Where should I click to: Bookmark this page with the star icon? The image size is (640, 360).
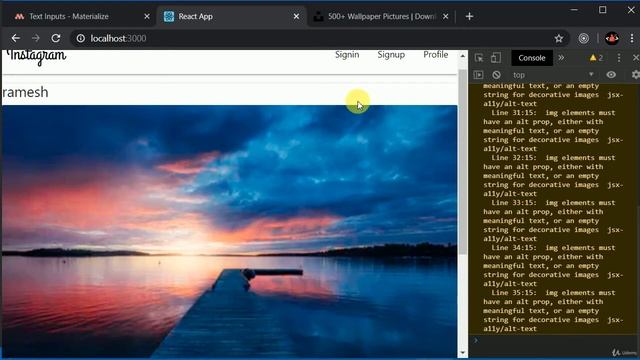coord(559,38)
